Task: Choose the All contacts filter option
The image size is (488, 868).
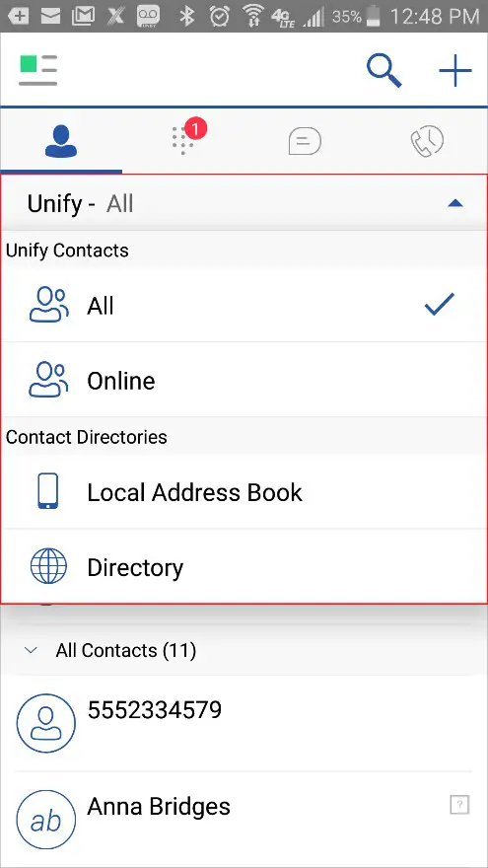Action: pos(244,305)
